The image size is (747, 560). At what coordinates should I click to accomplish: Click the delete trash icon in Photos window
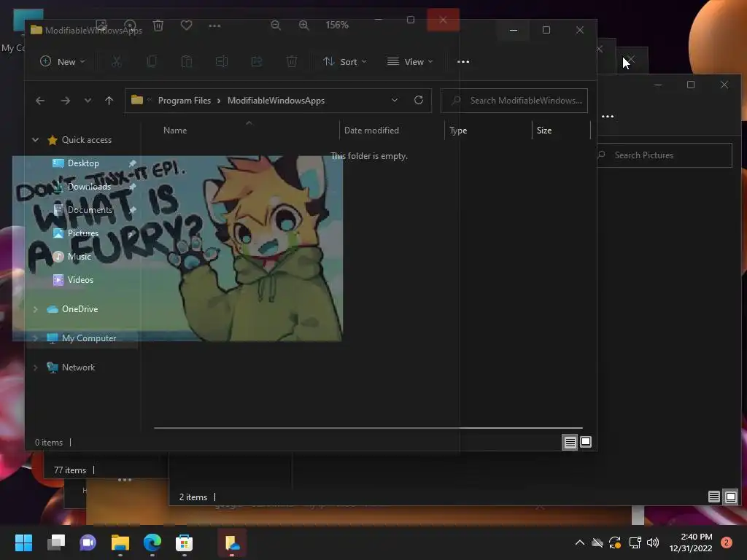[158, 25]
